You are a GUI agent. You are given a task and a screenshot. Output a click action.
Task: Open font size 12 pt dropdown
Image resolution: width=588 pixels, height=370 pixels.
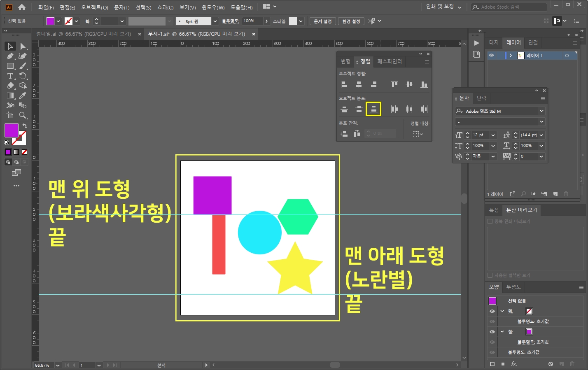point(493,135)
